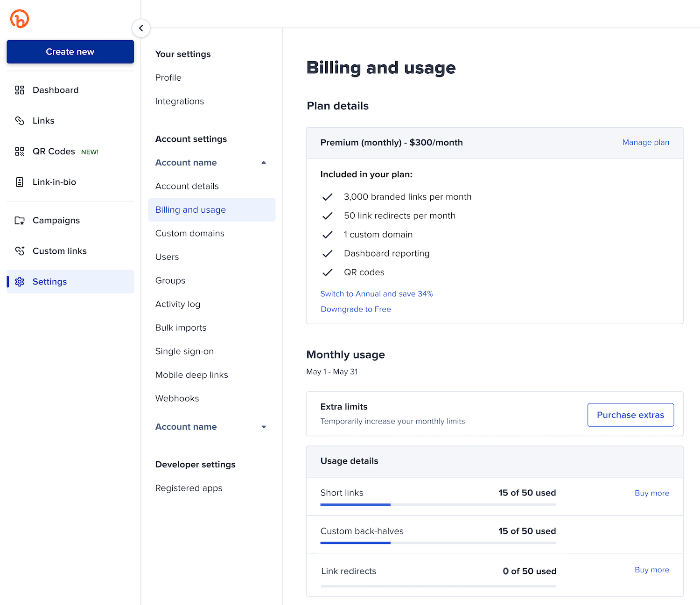700x605 pixels.
Task: View the Activity log
Action: pos(178,304)
